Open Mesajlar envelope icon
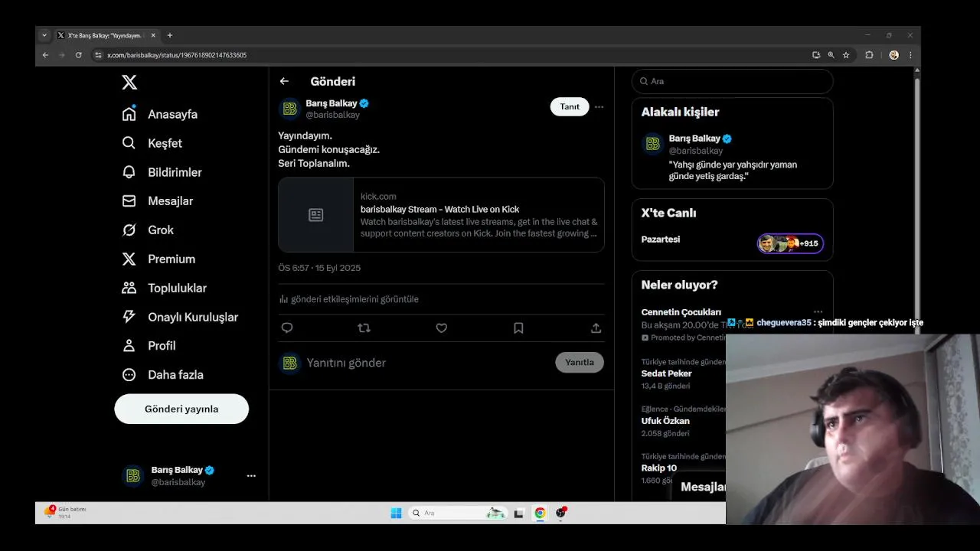980x551 pixels. 129,201
